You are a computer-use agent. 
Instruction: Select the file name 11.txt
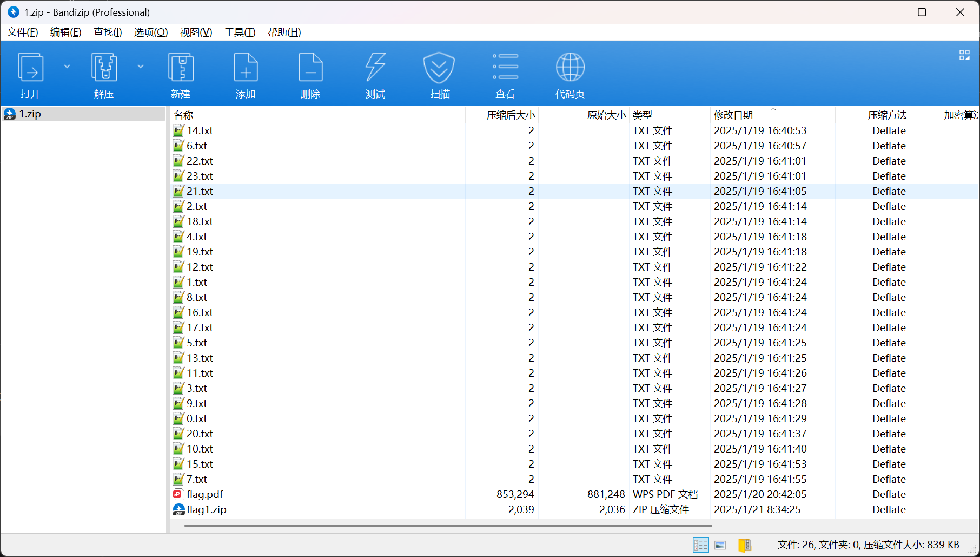tap(200, 373)
